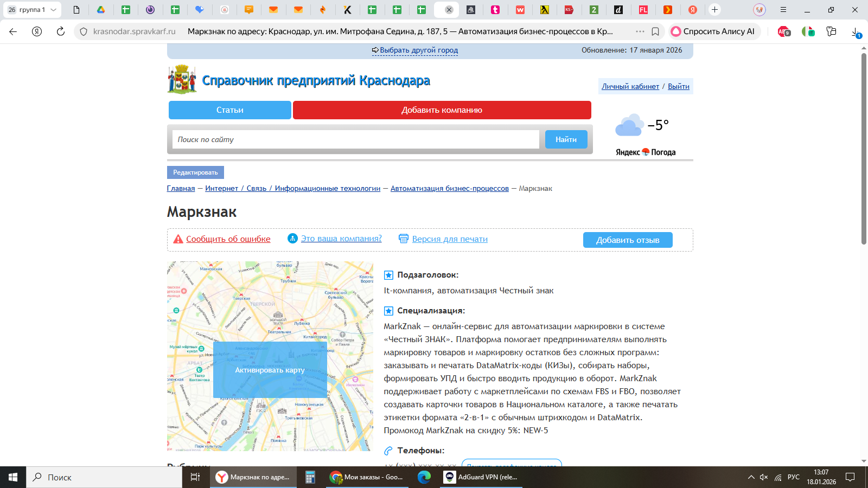Open Task View on the taskbar
The image size is (868, 488).
coord(195,477)
